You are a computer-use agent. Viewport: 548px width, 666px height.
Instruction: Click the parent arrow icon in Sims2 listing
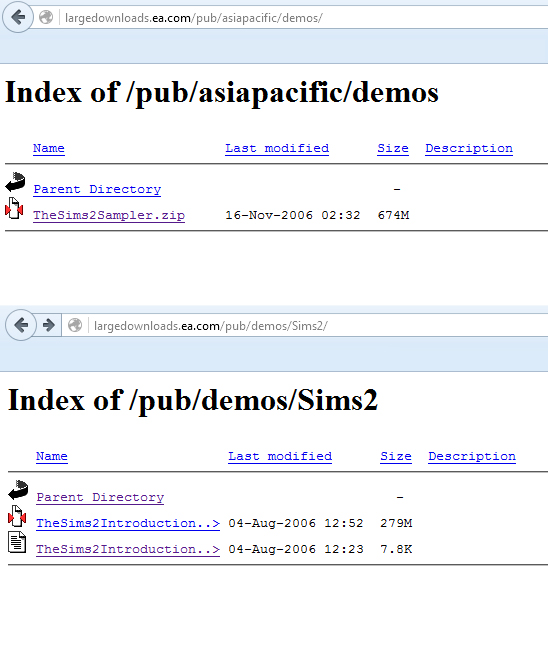(x=18, y=490)
